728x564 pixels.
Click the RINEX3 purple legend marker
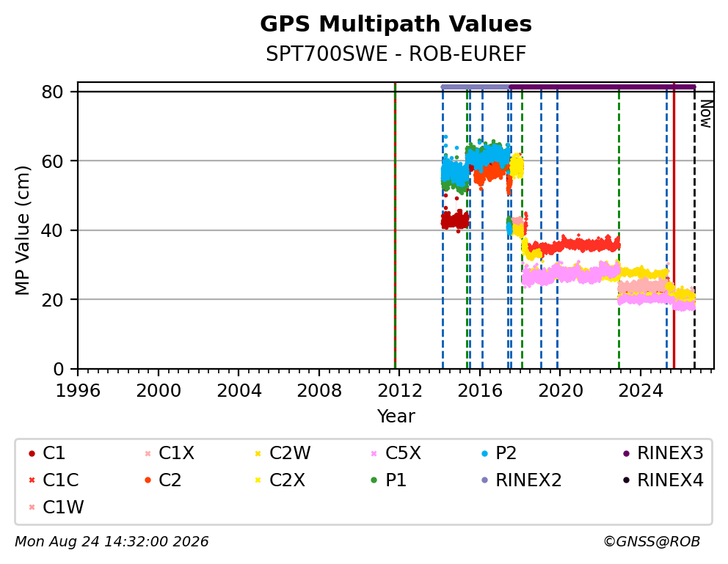point(626,453)
